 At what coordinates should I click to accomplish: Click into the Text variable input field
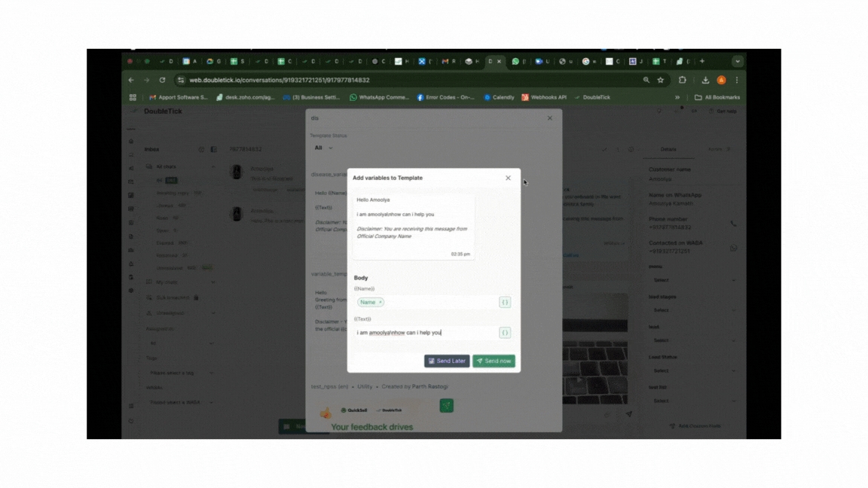tap(426, 332)
